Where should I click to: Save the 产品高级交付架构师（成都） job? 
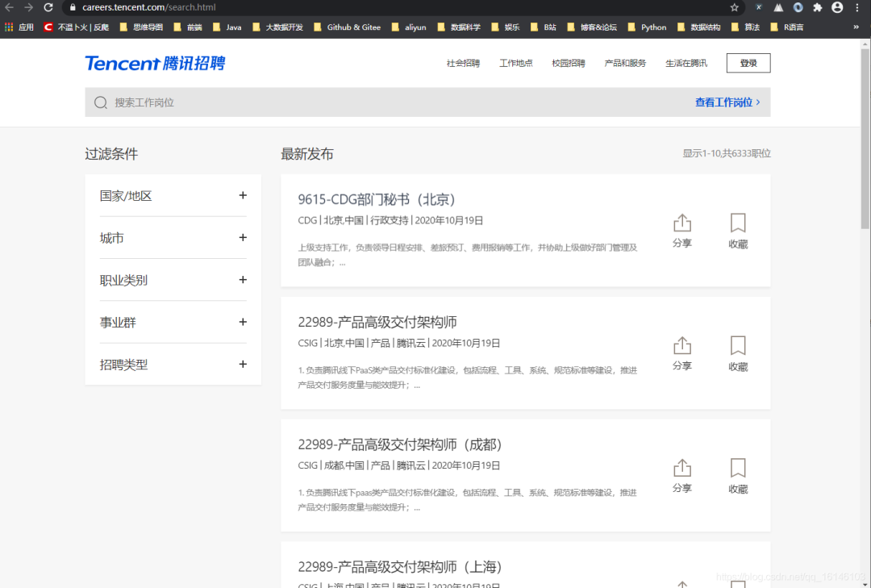[738, 476]
